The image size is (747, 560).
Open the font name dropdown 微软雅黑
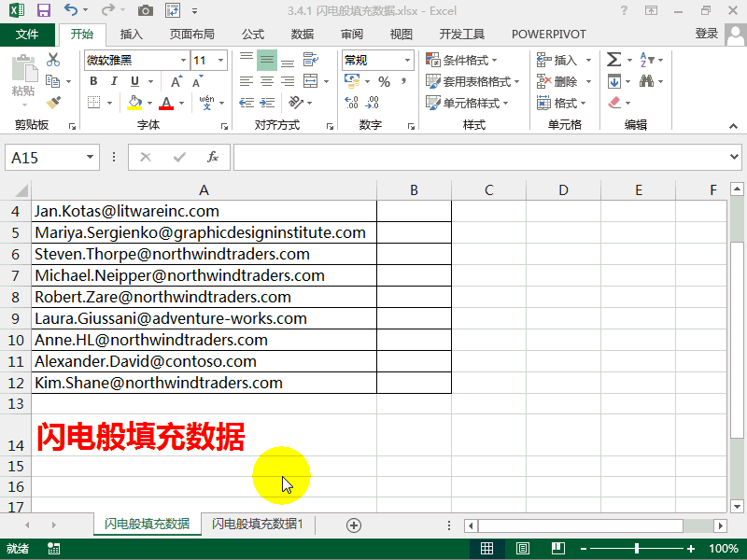183,61
